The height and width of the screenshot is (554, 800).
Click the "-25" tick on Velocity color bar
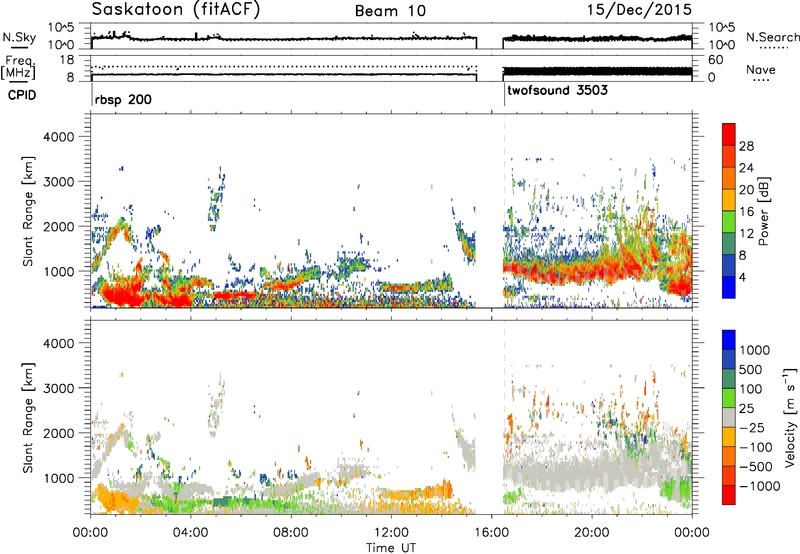point(752,427)
